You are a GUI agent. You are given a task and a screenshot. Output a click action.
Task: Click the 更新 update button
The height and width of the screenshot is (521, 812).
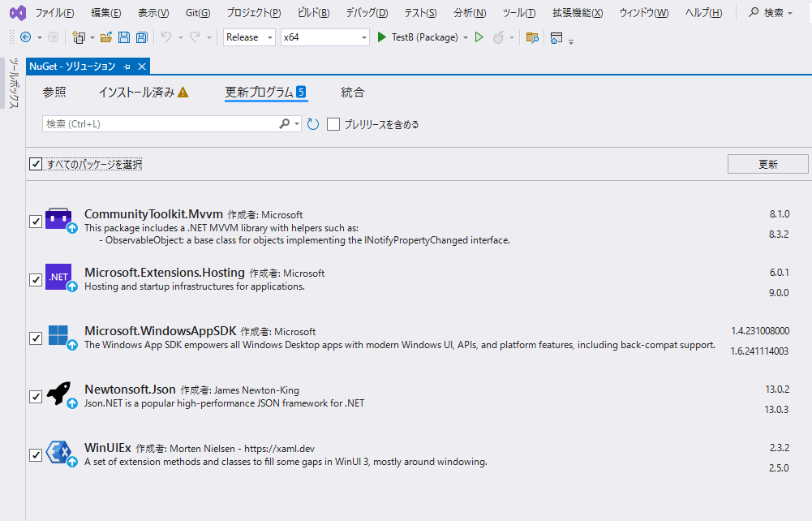pos(768,164)
